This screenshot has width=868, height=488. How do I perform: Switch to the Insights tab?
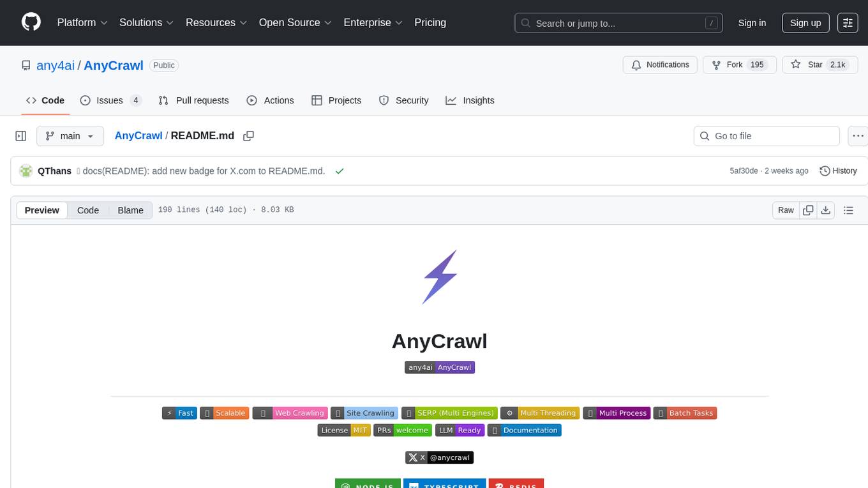(x=470, y=100)
